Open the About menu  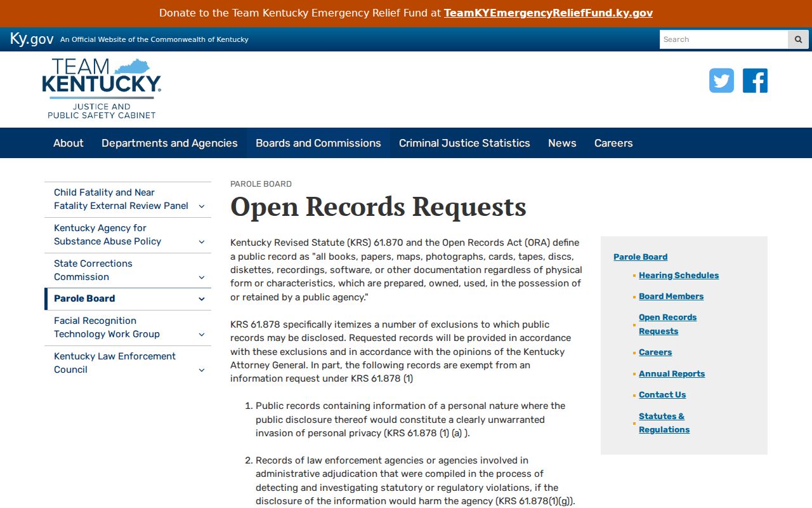[69, 143]
